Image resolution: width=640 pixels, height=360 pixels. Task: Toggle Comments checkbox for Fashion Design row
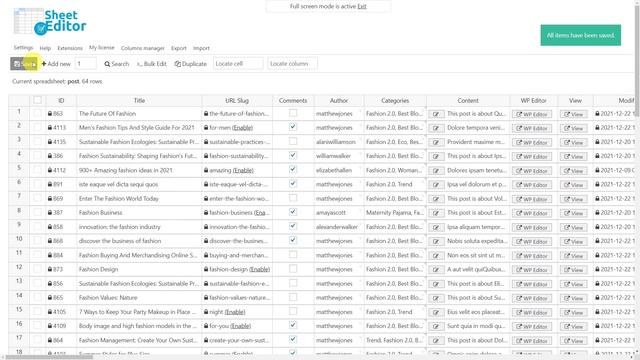293,269
